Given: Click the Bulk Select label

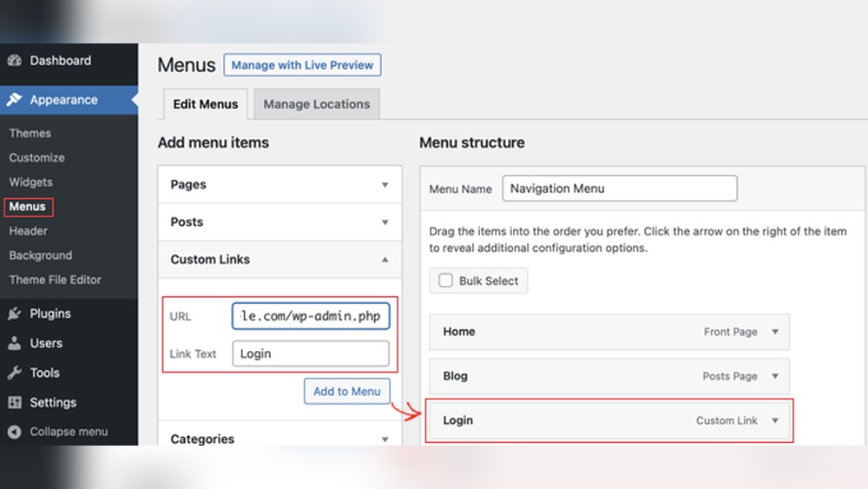Looking at the screenshot, I should [x=488, y=281].
